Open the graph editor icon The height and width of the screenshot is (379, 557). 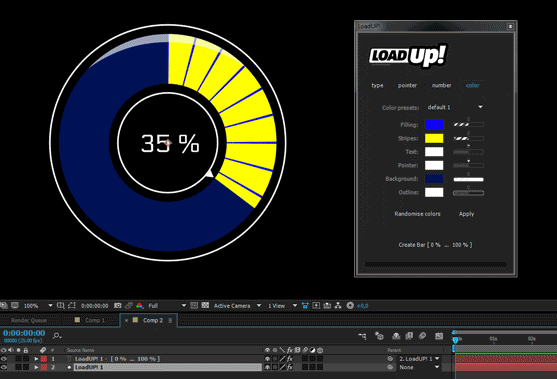coord(439,336)
